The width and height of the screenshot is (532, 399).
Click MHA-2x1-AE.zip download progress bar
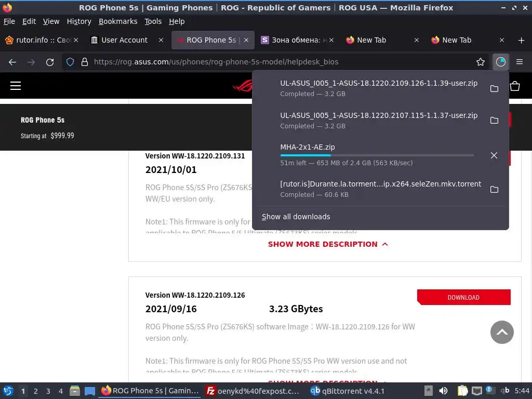tap(377, 155)
